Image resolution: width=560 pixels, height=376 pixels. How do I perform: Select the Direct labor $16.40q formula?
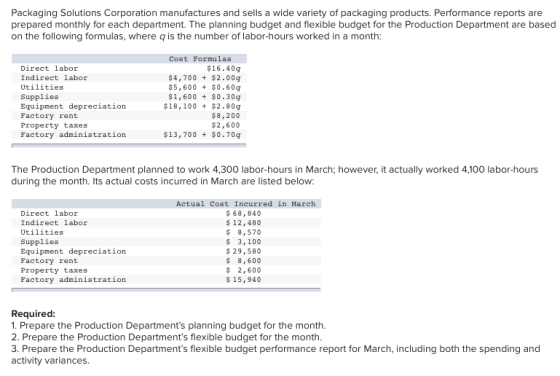pyautogui.click(x=224, y=68)
